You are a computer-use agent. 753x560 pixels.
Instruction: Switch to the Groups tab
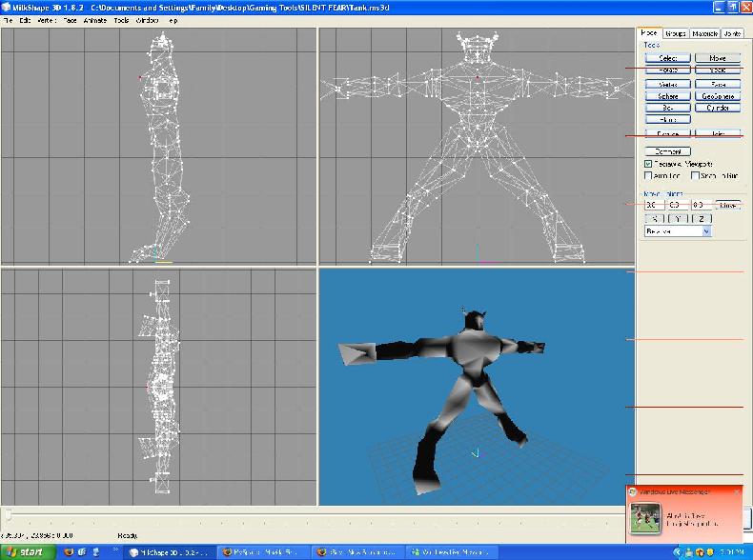point(676,33)
